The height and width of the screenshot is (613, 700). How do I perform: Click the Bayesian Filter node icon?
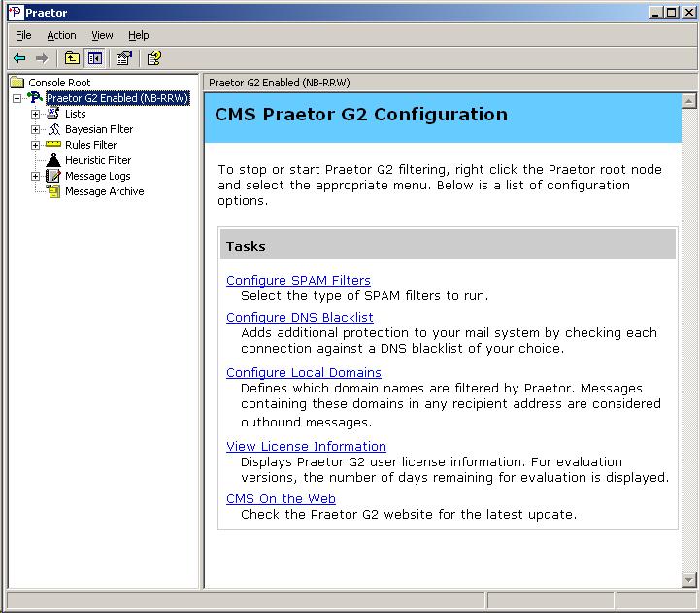[x=53, y=129]
